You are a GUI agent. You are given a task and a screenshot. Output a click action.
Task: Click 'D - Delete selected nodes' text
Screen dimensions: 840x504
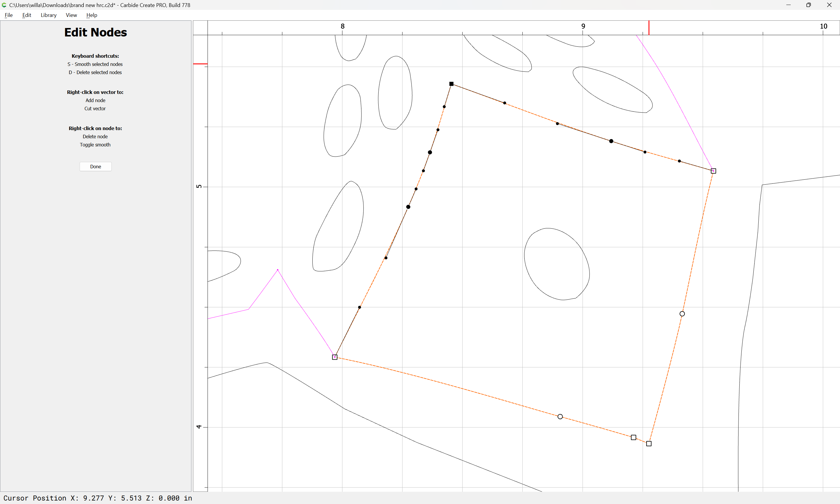tap(95, 72)
